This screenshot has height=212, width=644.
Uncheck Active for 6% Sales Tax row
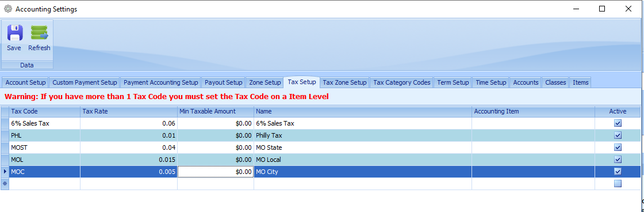[x=618, y=123]
